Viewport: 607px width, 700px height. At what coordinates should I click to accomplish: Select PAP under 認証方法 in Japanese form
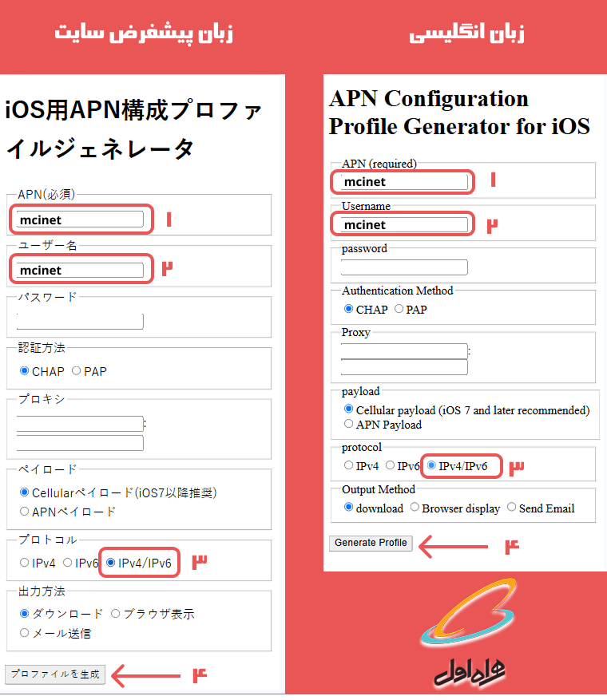[x=77, y=371]
